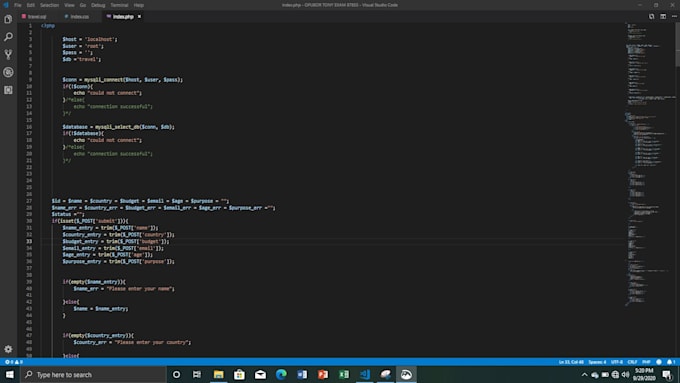Click the vertical editor scrollbar thumb

(x=677, y=45)
